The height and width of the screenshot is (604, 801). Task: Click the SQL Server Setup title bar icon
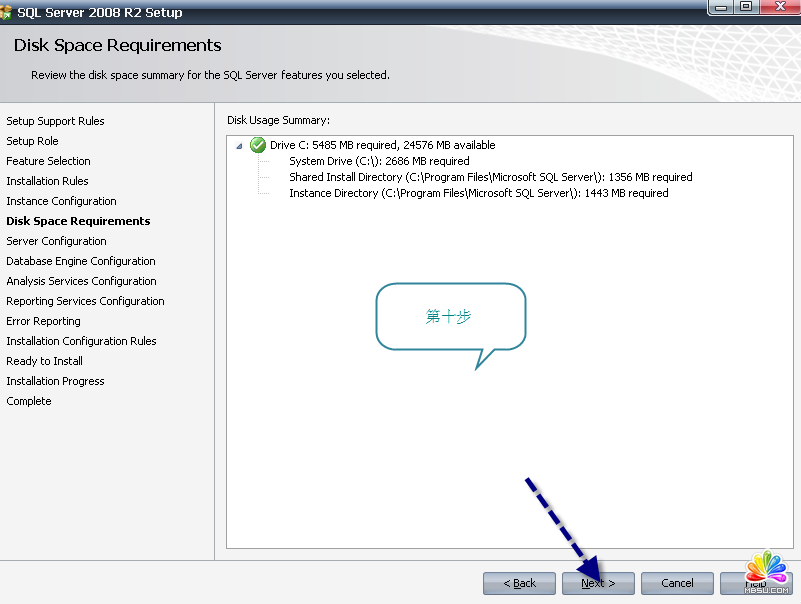tap(7, 12)
